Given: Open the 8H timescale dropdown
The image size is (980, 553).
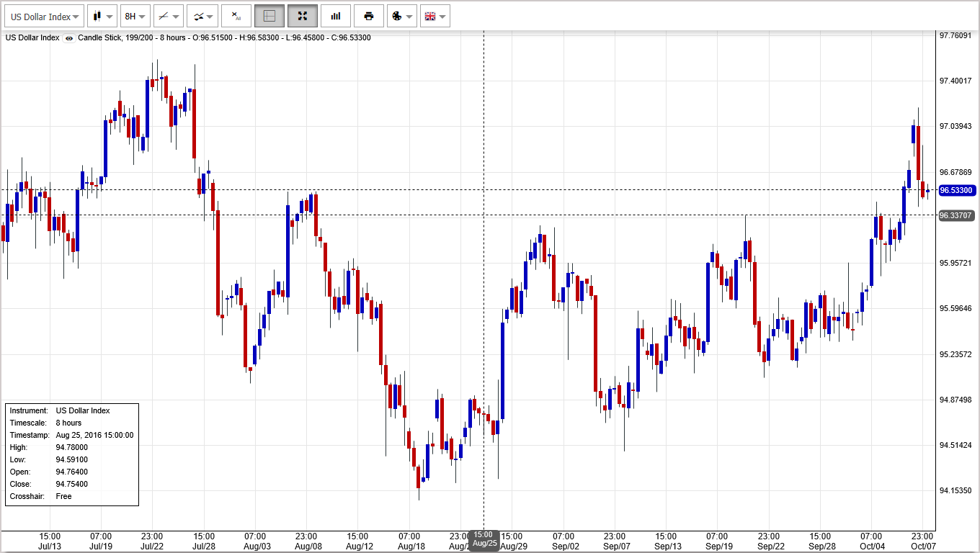Looking at the screenshot, I should tap(135, 16).
